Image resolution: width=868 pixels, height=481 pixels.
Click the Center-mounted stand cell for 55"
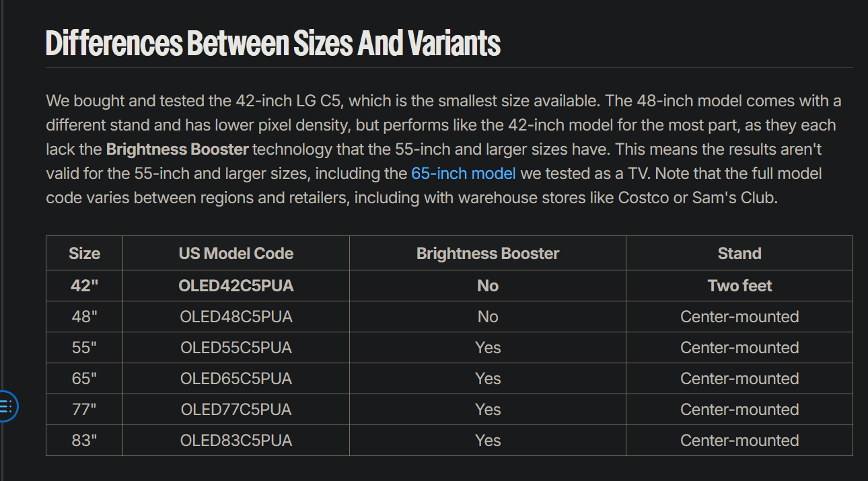[x=739, y=348]
